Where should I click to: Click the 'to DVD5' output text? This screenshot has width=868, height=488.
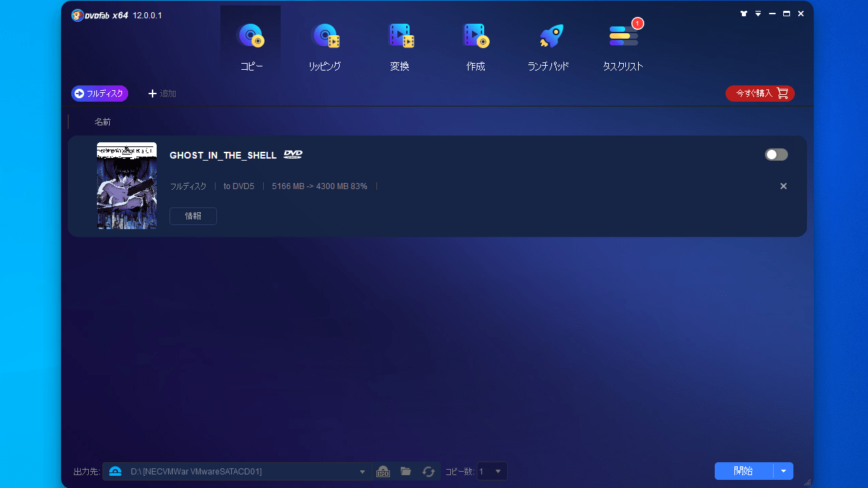(x=239, y=186)
